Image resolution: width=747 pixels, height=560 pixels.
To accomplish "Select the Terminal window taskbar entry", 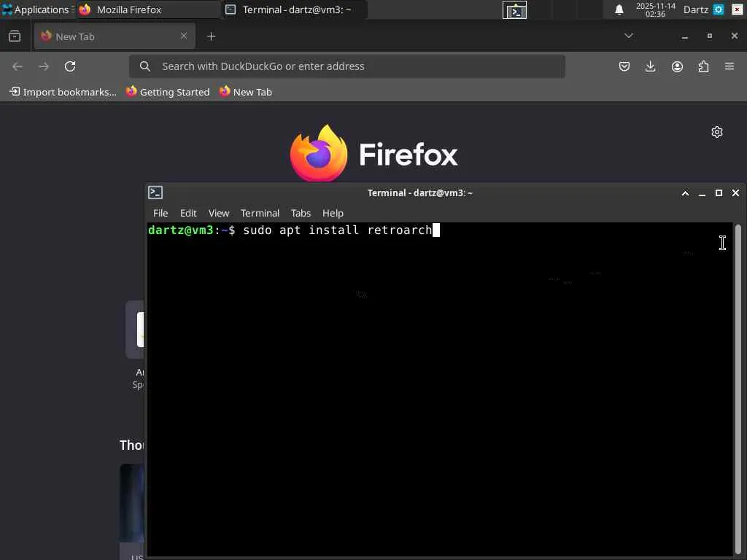I will pyautogui.click(x=295, y=9).
